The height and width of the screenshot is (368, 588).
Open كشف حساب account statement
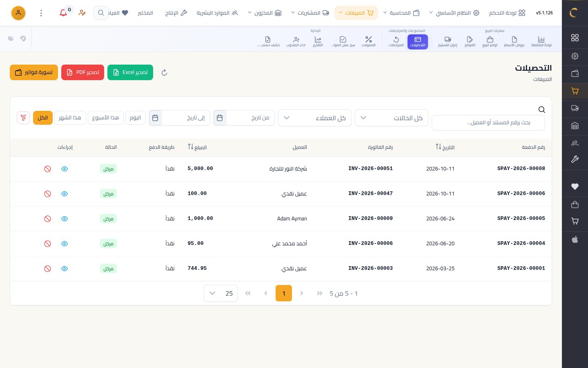coord(268,42)
